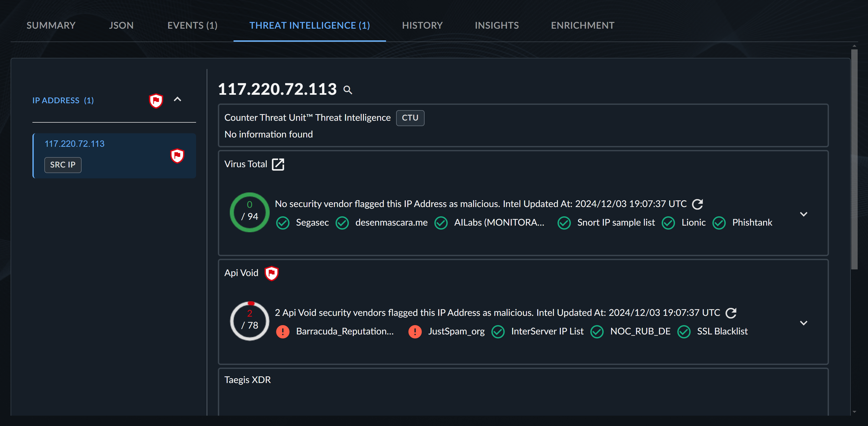
Task: Click the Barracuda_Reputation... vendor name
Action: point(345,332)
